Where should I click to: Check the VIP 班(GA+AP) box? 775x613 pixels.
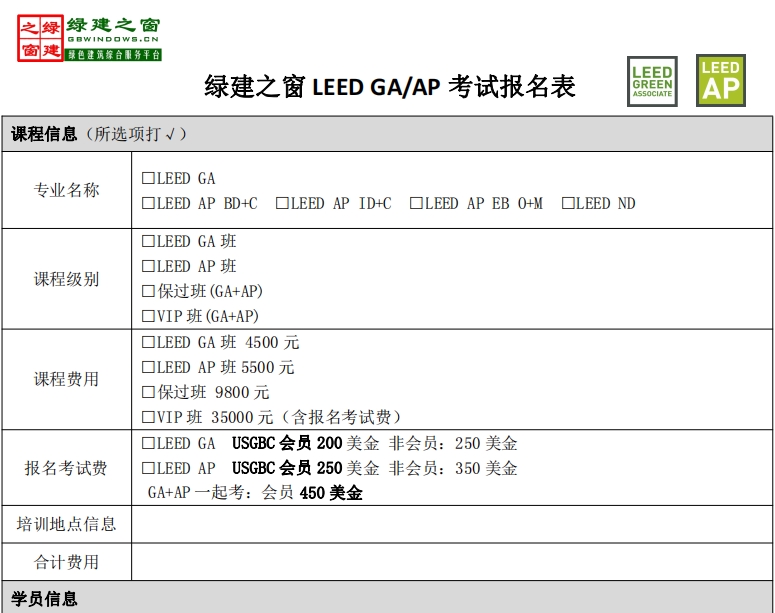point(148,316)
